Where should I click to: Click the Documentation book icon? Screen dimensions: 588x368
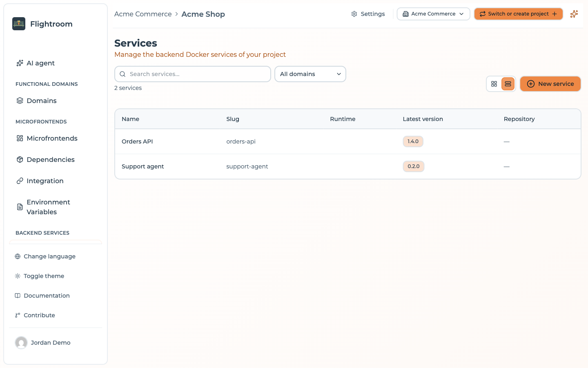(x=18, y=296)
